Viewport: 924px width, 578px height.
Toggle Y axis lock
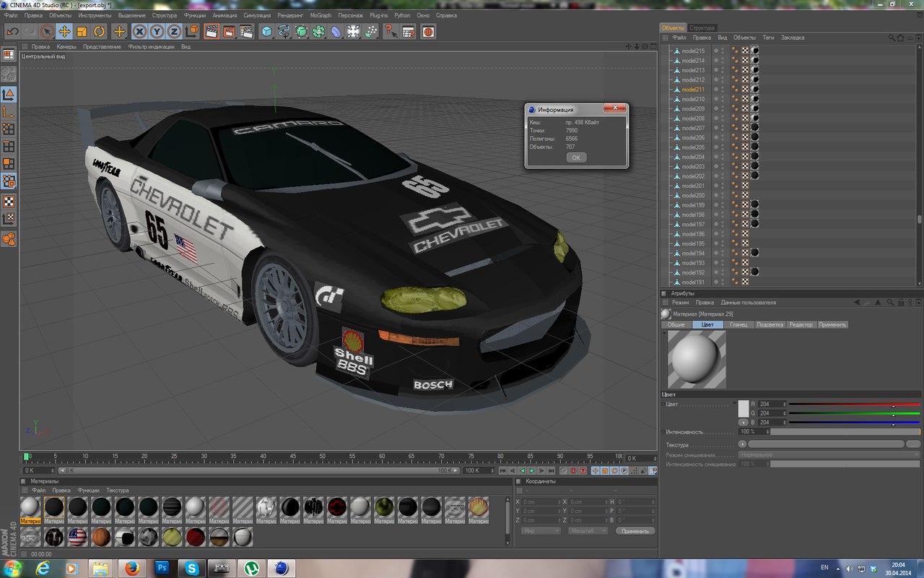pos(157,32)
